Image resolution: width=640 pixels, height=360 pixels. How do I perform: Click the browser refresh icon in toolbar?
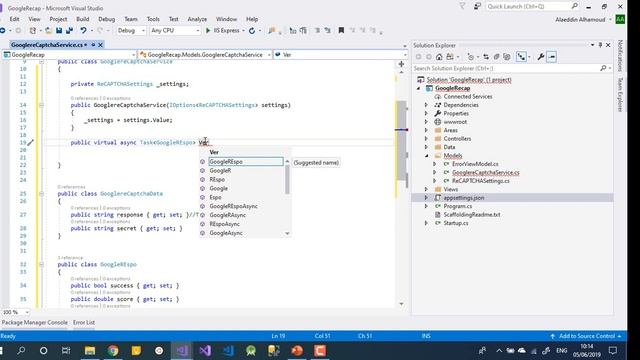pos(252,31)
